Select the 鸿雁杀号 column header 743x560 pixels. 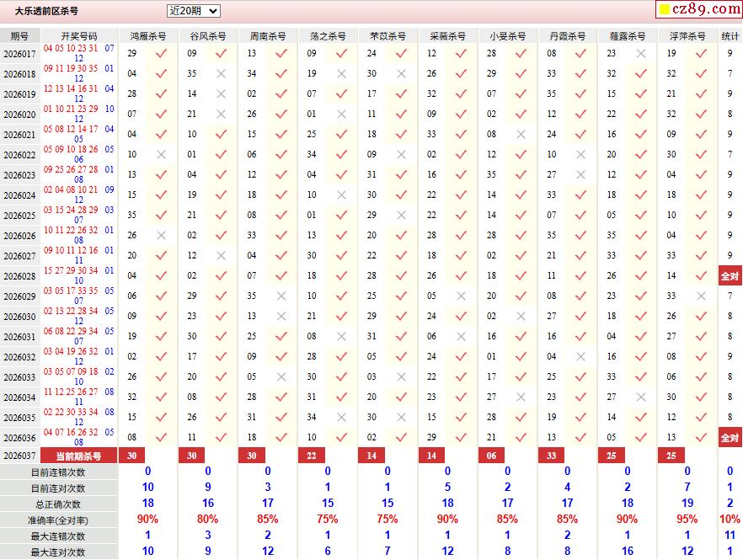tap(148, 36)
